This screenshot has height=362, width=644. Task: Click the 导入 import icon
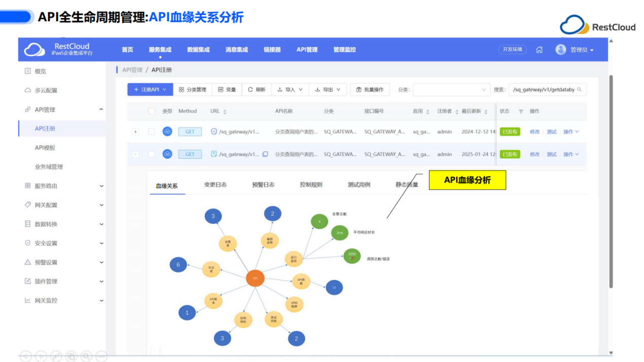tap(280, 89)
